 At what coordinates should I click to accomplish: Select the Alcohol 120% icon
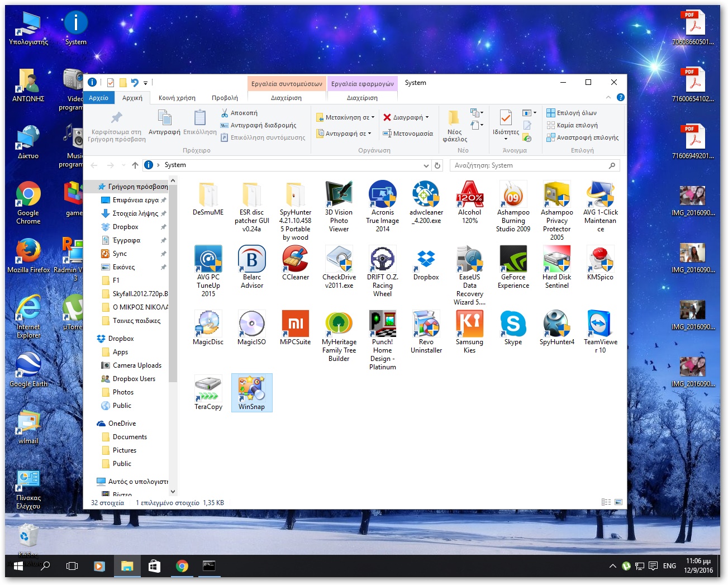pyautogui.click(x=469, y=195)
